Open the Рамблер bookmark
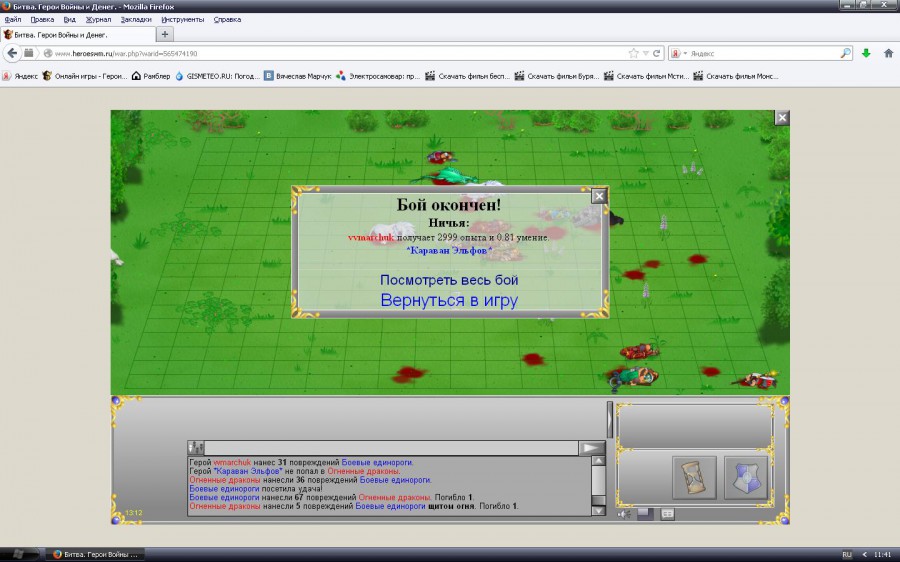900x562 pixels. pos(151,76)
